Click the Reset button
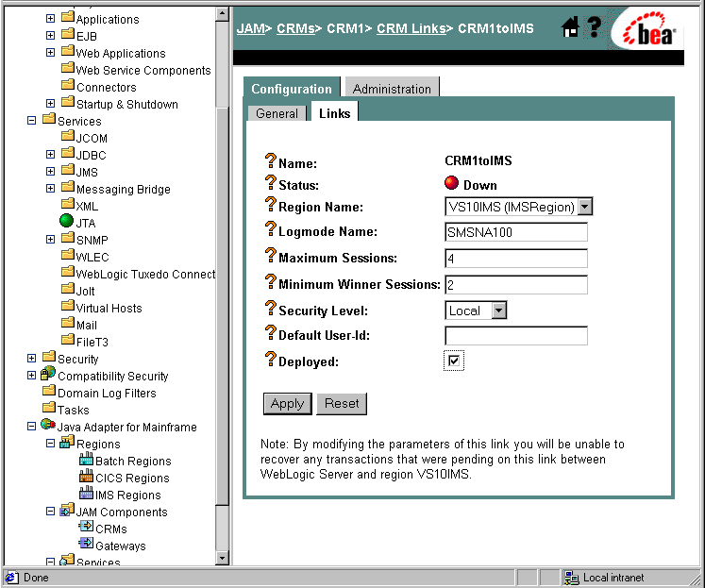Screen dimensions: 705x588 click(342, 404)
